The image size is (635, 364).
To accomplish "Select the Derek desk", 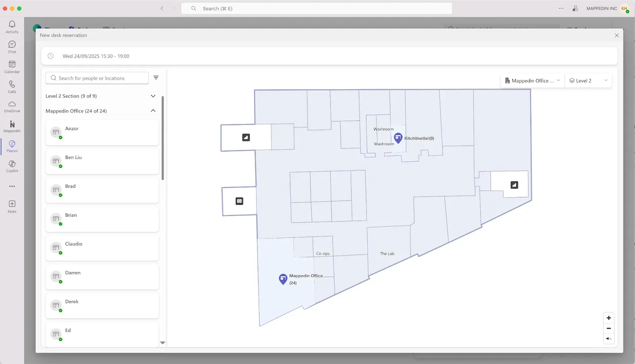I will [x=102, y=306].
